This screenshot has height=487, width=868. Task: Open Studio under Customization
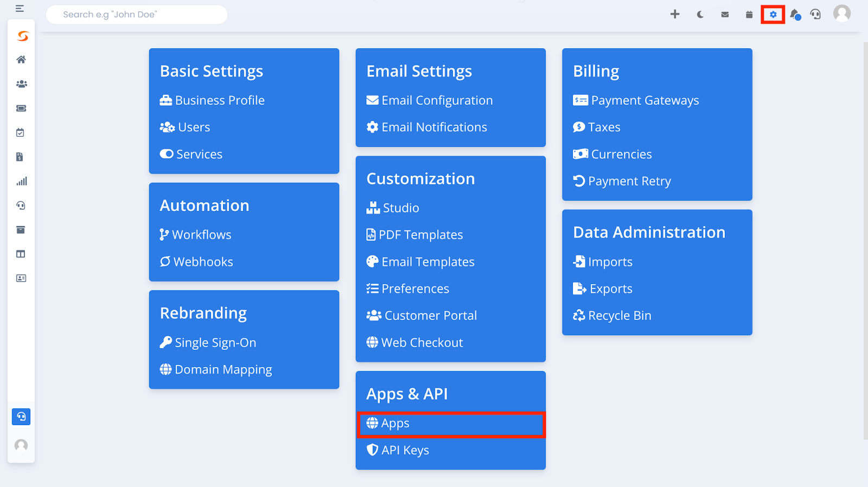pyautogui.click(x=393, y=208)
